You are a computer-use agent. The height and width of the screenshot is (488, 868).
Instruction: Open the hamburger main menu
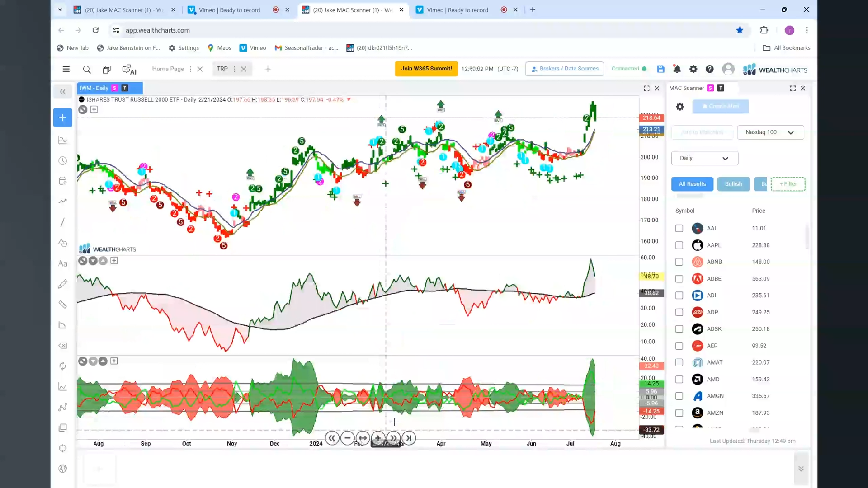tap(66, 69)
